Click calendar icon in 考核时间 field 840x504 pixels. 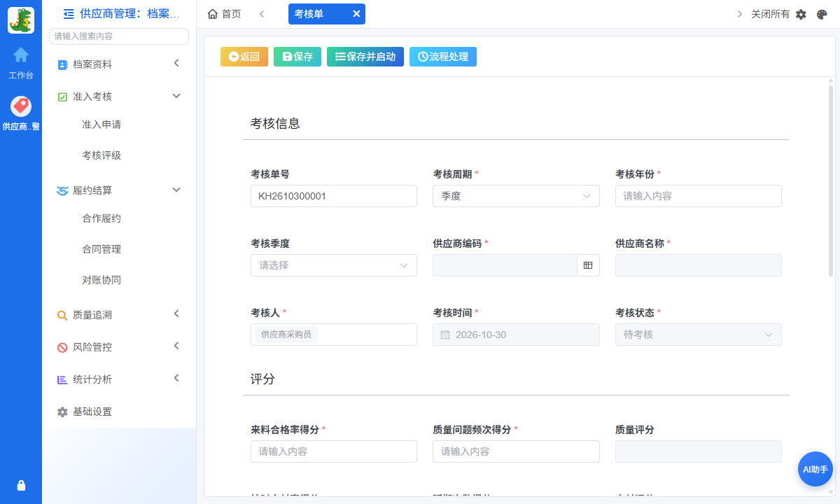(x=445, y=335)
